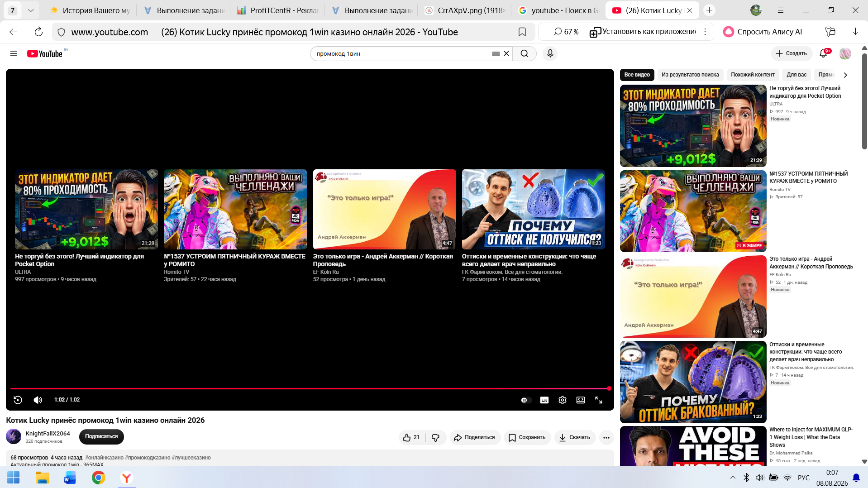The height and width of the screenshot is (488, 868).
Task: Open the YouTube notifications bell
Action: (824, 53)
